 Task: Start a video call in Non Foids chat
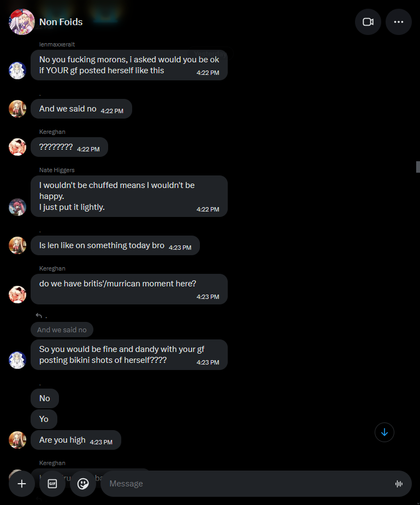[x=368, y=22]
